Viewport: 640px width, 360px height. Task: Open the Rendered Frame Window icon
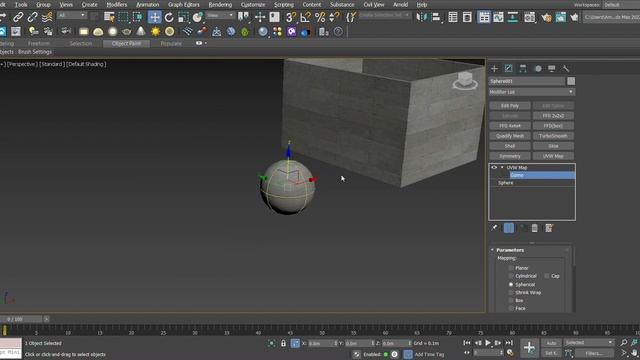[x=561, y=17]
